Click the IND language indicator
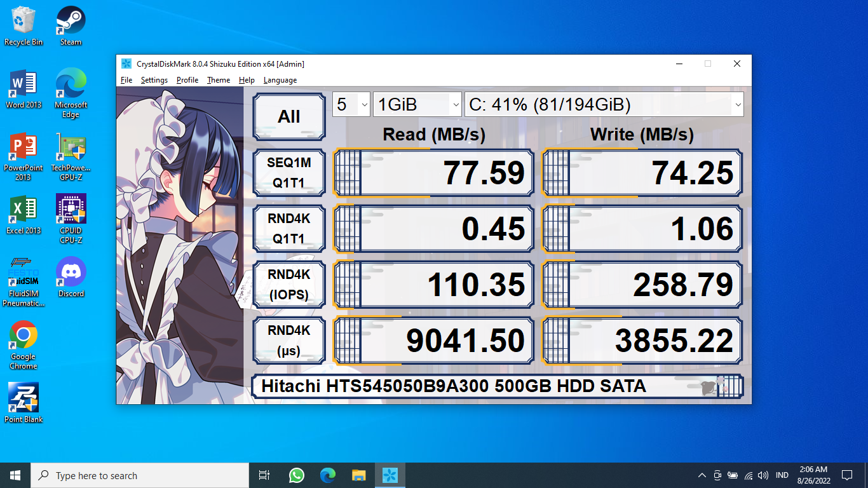The width and height of the screenshot is (868, 488). click(x=782, y=475)
